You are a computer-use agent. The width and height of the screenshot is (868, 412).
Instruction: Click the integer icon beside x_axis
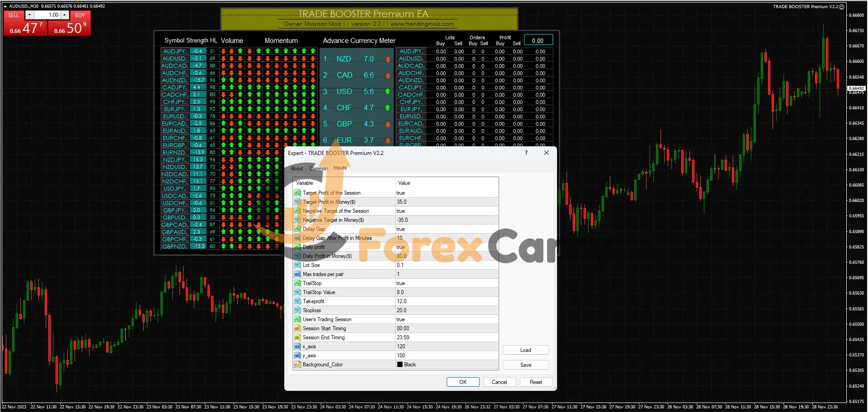pos(297,346)
